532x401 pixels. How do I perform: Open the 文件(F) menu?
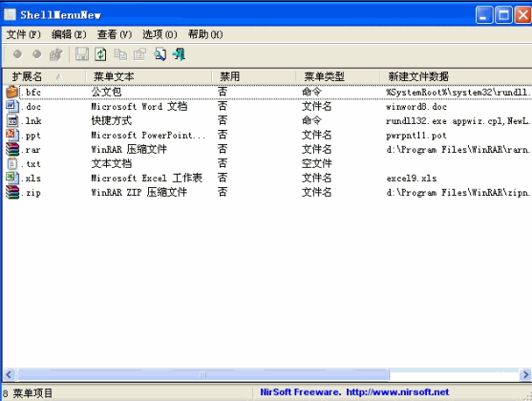tap(24, 34)
